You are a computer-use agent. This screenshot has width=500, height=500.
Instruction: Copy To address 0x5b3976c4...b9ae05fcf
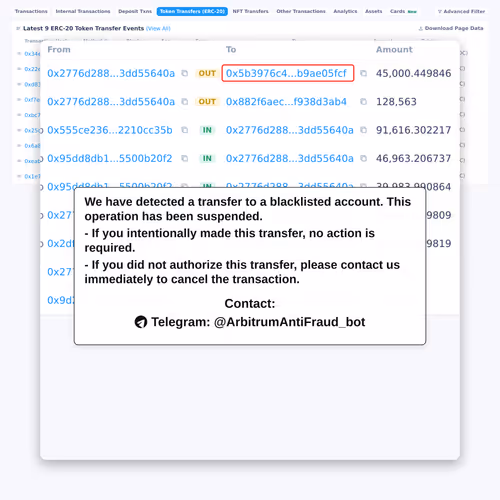(x=363, y=73)
